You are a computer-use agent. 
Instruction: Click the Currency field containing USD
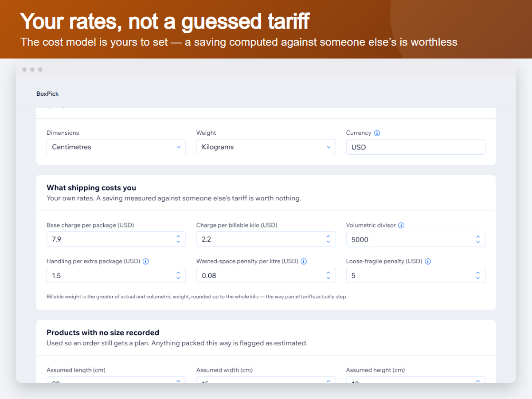(416, 147)
